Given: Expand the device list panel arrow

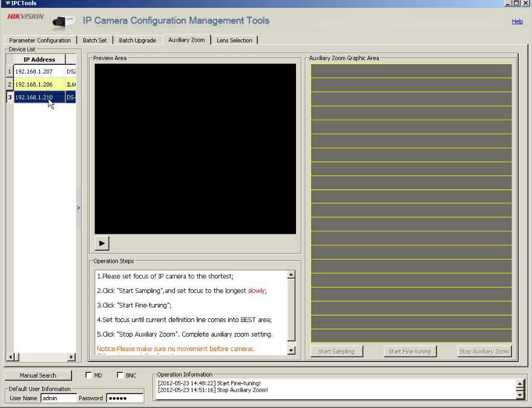Looking at the screenshot, I should pyautogui.click(x=78, y=208).
